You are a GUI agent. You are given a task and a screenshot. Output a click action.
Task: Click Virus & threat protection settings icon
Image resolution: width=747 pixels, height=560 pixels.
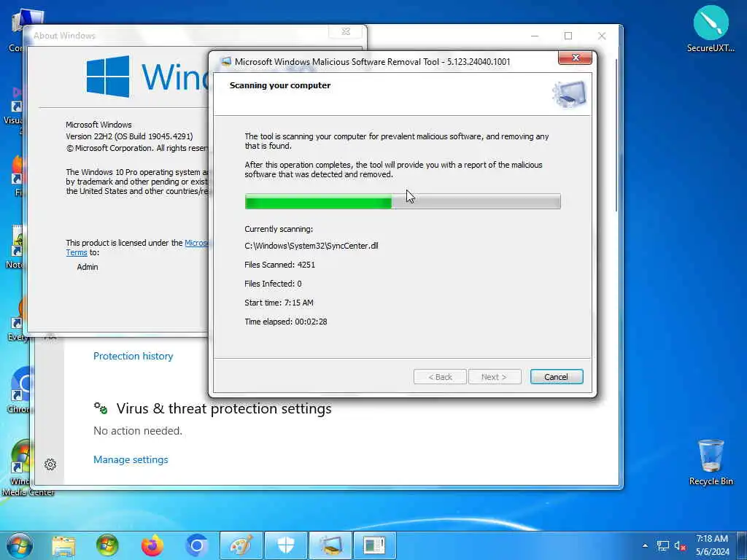pyautogui.click(x=101, y=408)
